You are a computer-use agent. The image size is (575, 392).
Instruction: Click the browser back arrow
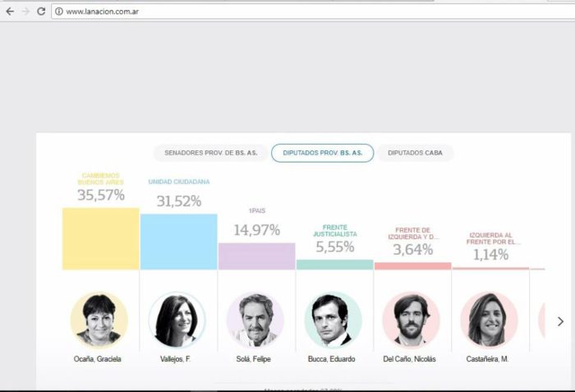pyautogui.click(x=10, y=12)
